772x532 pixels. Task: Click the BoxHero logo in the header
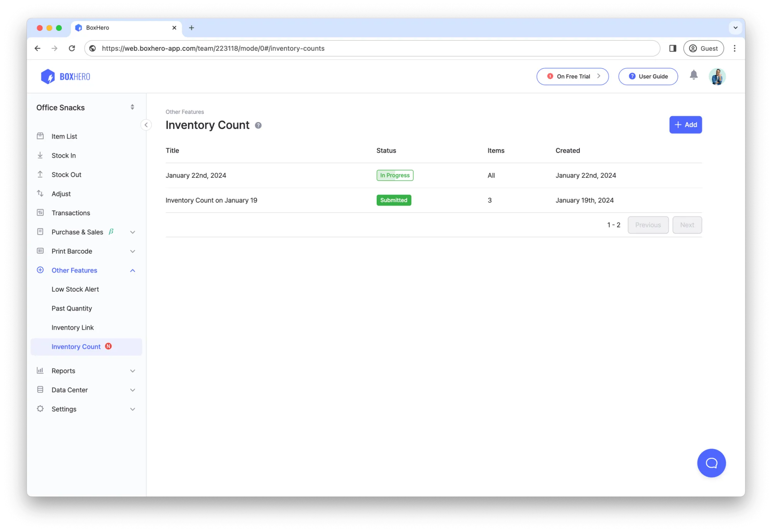tap(65, 76)
